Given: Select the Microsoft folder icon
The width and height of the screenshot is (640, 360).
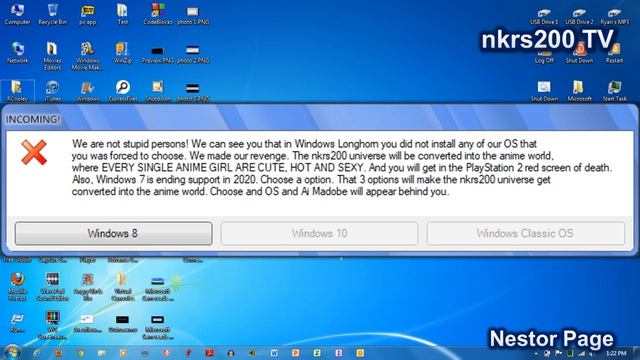Looking at the screenshot, I should [x=580, y=91].
